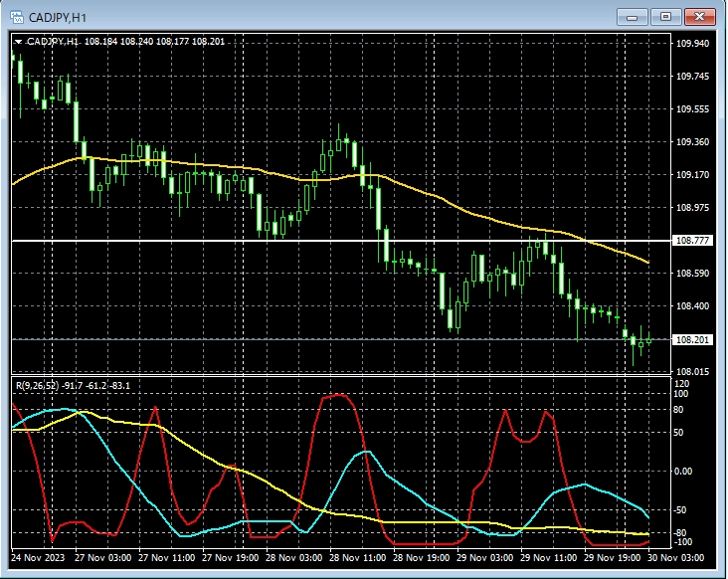Viewport: 728px width, 579px height.
Task: Click the 30 Nov 03:00 time label
Action: point(676,558)
